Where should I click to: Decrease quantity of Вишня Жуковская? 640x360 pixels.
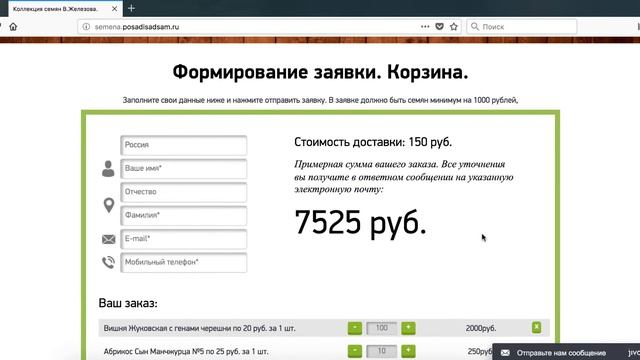tap(355, 328)
